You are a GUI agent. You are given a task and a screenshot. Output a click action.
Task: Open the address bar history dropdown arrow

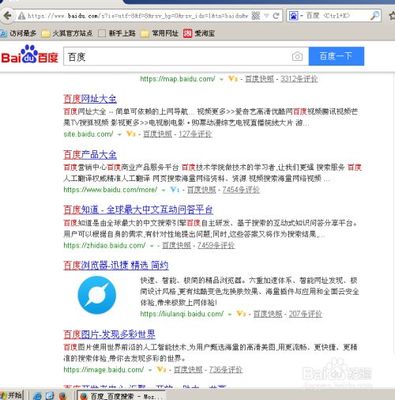coord(266,16)
